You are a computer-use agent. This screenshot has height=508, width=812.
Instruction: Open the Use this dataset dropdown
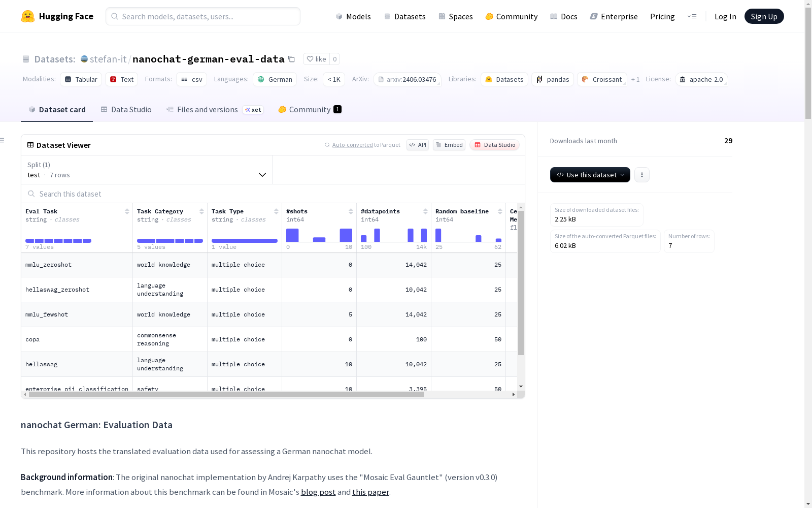coord(590,175)
